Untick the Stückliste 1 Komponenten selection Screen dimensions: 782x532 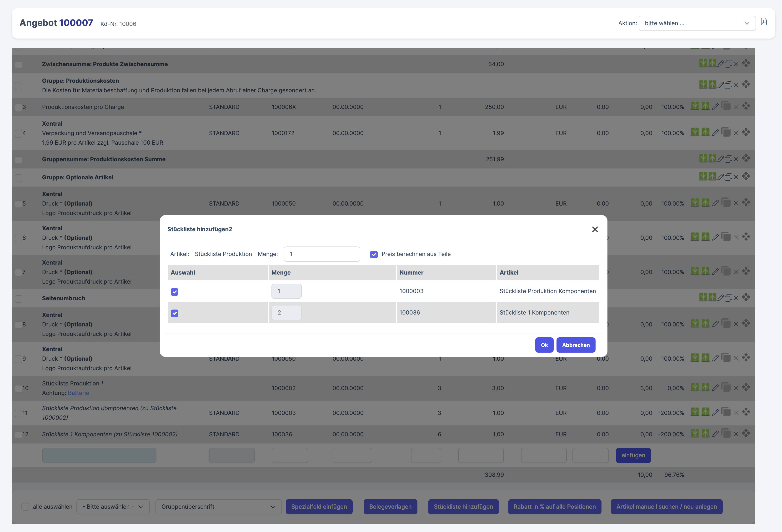pos(174,313)
